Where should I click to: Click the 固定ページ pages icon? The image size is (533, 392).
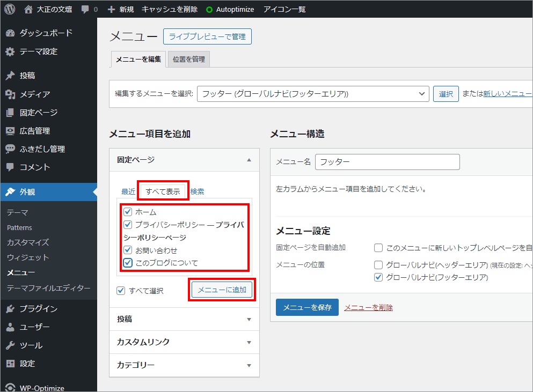point(10,113)
